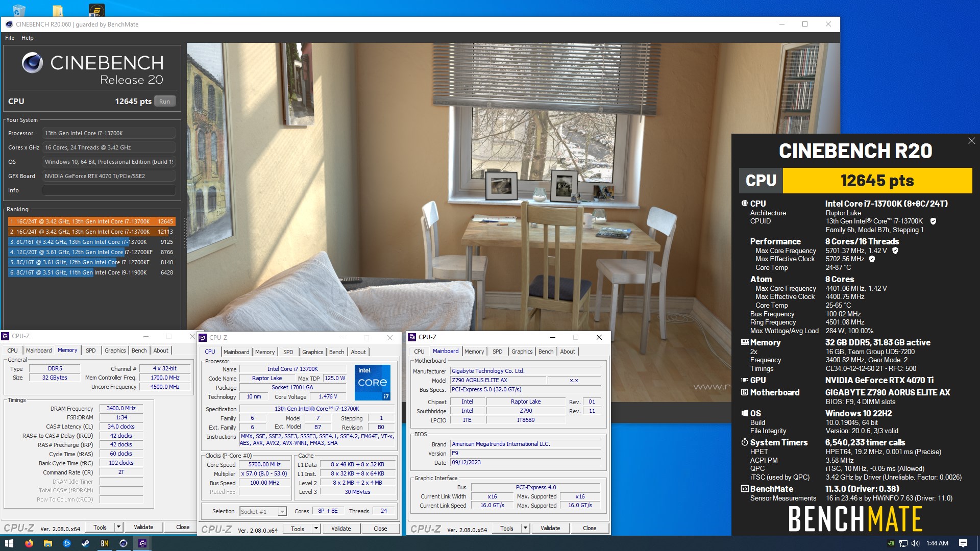This screenshot has width=980, height=551.
Task: Open Memory tab in CPU-tab CPU-Z window
Action: click(265, 352)
